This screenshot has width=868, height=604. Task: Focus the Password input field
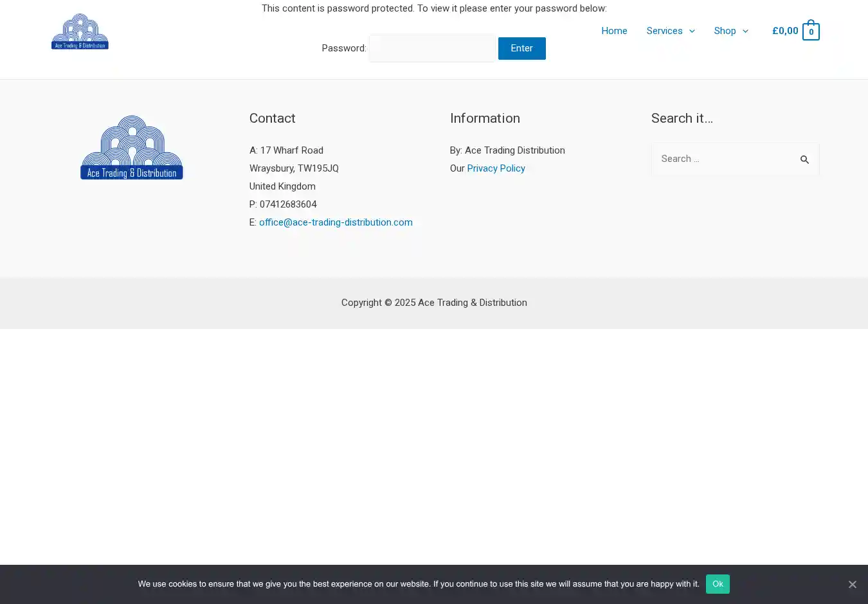pyautogui.click(x=432, y=48)
